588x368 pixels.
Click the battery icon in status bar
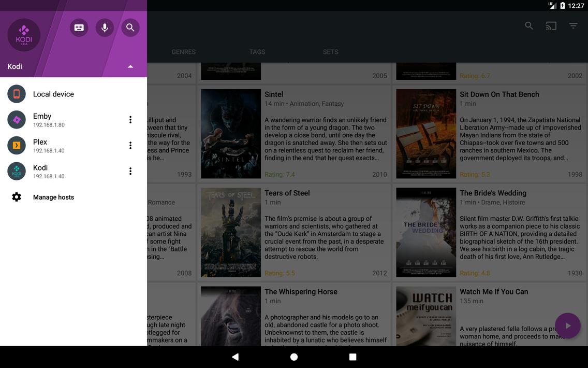[x=563, y=6]
